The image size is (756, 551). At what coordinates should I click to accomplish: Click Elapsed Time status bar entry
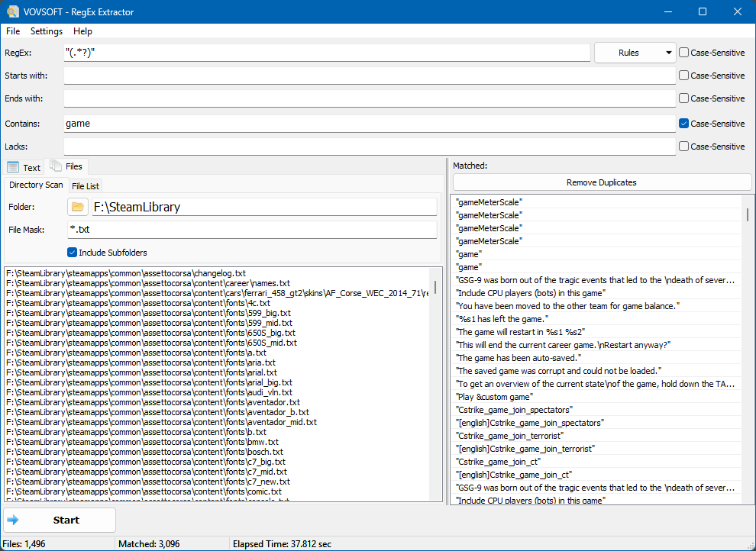tap(282, 544)
